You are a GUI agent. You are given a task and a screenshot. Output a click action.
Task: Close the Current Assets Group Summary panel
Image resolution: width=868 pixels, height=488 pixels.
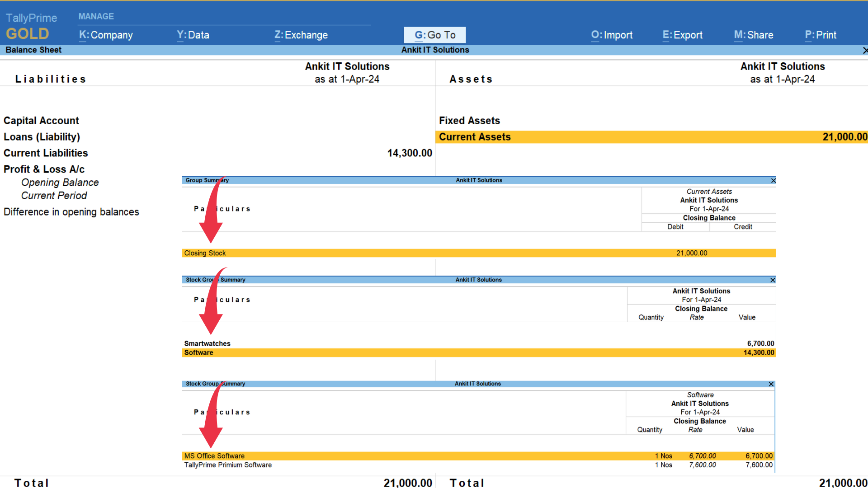click(x=773, y=180)
